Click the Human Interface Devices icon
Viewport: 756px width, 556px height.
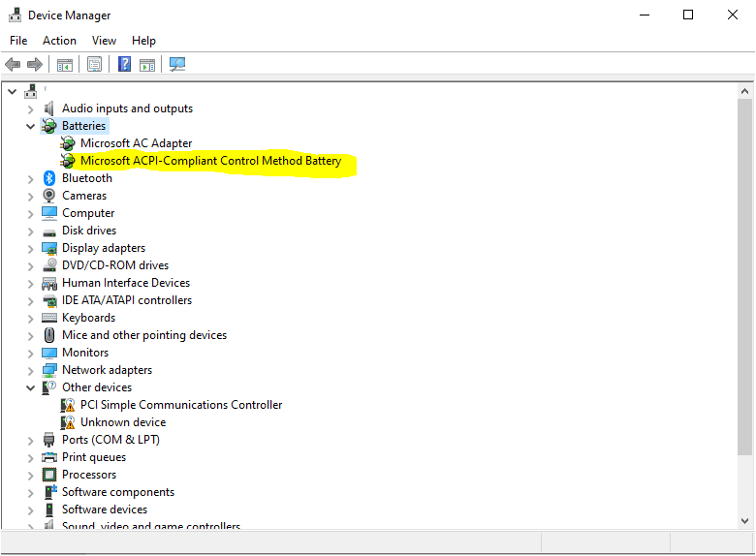click(x=48, y=283)
